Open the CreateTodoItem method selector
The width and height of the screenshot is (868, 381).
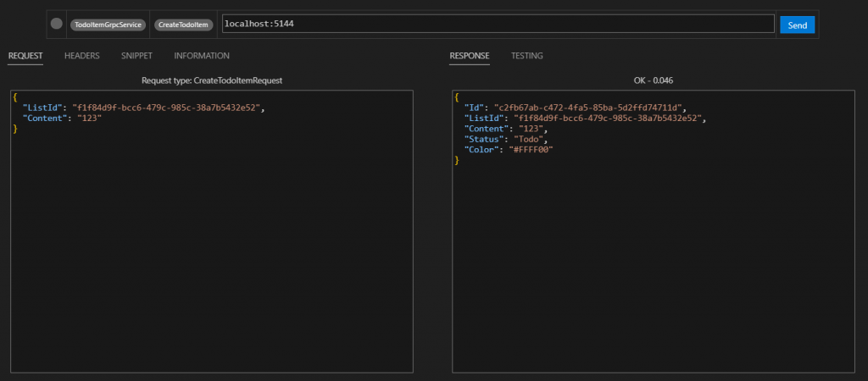183,25
